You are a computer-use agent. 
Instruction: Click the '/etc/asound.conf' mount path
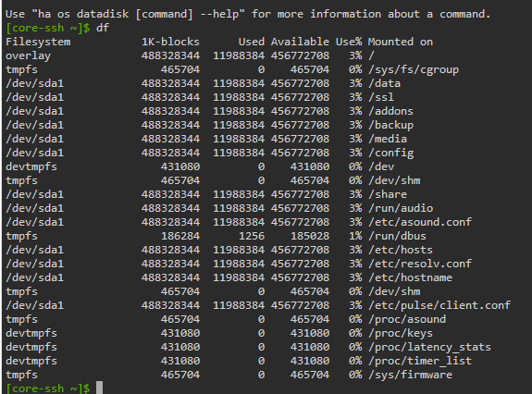point(420,222)
